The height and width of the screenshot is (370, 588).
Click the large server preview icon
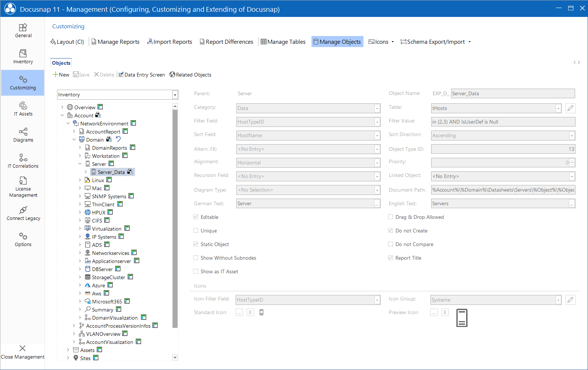click(x=462, y=318)
